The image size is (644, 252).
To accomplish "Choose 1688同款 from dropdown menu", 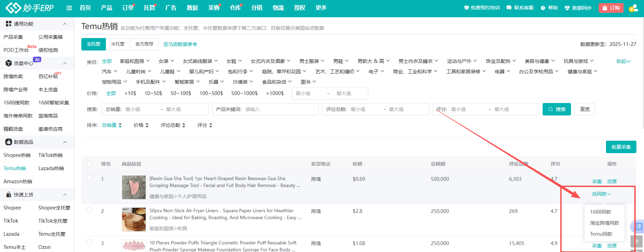I will point(600,212).
